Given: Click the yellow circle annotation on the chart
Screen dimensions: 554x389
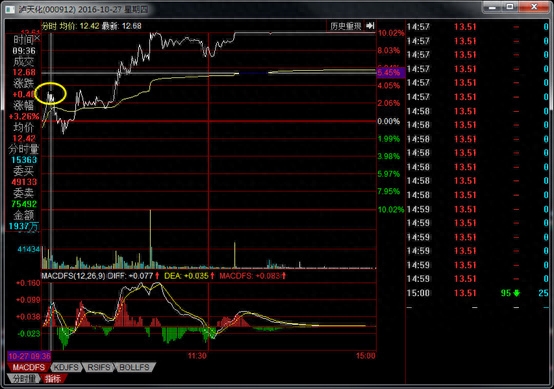Looking at the screenshot, I should [x=51, y=93].
